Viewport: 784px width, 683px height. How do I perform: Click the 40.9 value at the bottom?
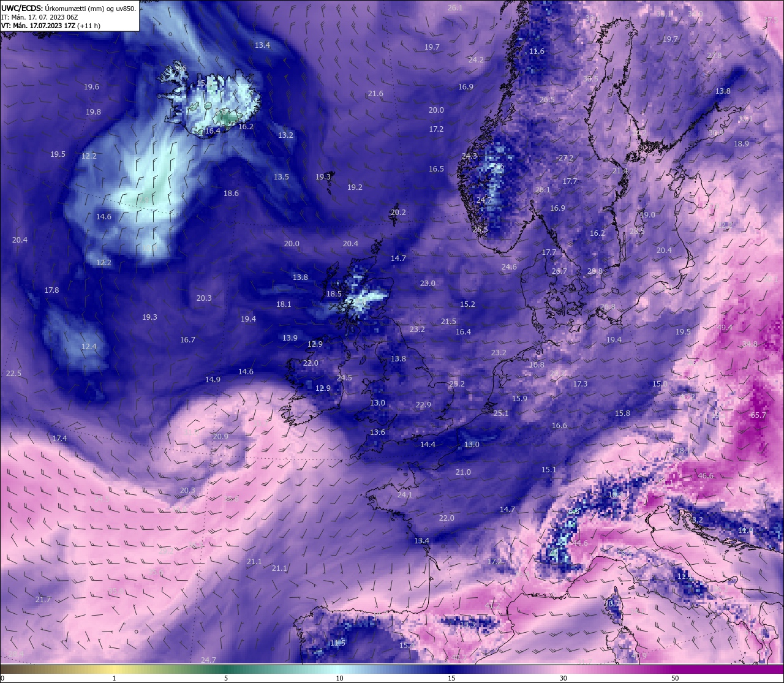tap(639, 656)
